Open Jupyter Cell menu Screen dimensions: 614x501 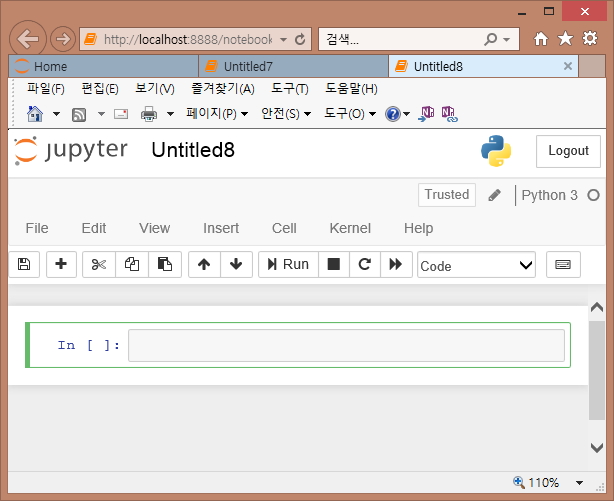click(284, 228)
